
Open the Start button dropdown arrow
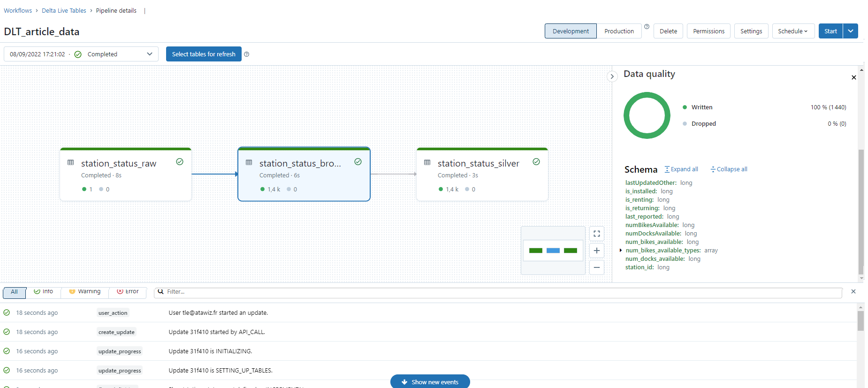pyautogui.click(x=850, y=31)
